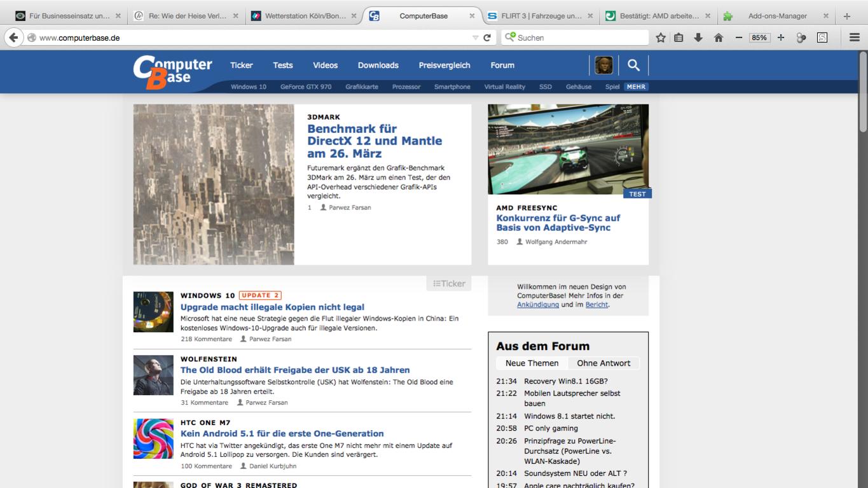
Task: Reset zoom via the 85% indicator
Action: point(759,38)
